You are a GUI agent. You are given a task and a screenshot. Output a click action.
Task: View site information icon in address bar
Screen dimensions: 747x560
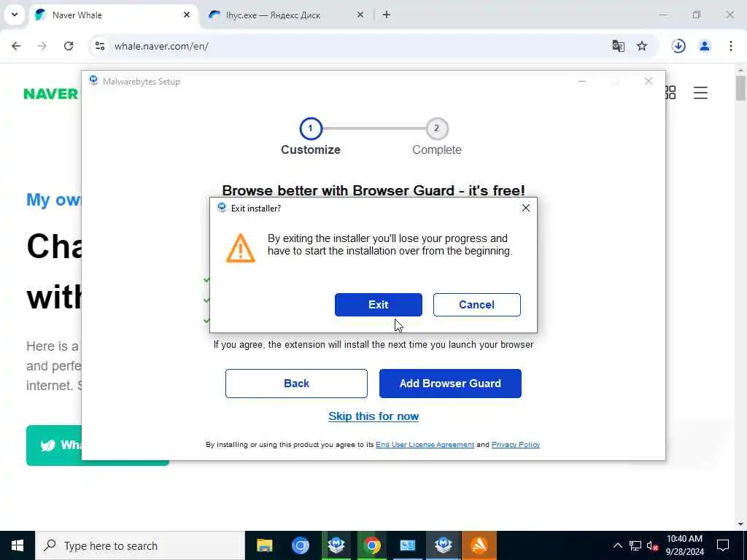(99, 46)
